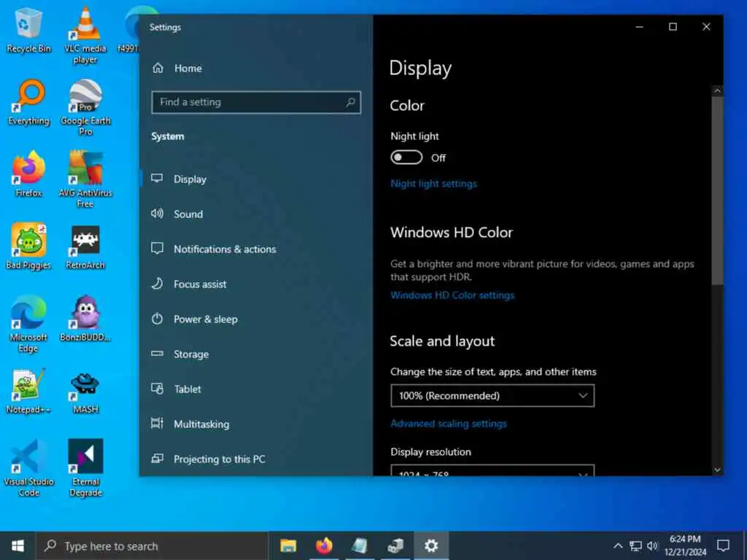Open Tablet settings

[256, 389]
